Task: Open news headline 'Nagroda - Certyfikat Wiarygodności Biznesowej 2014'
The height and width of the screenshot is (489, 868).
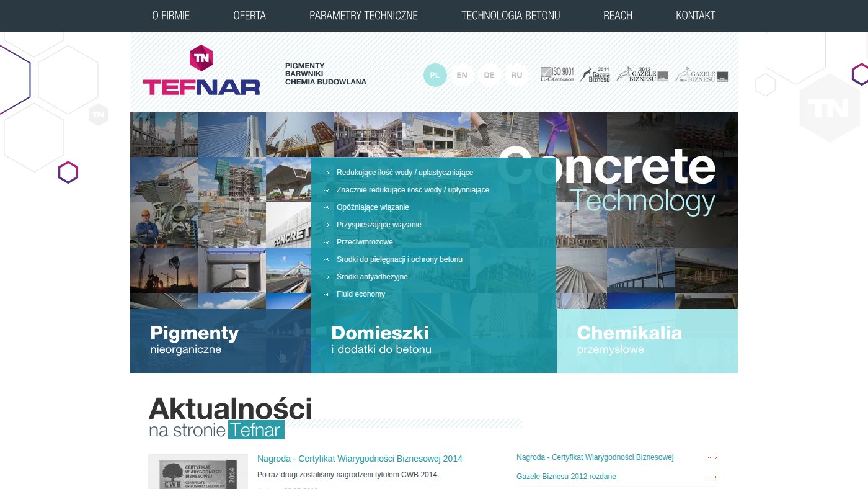Action: point(360,459)
